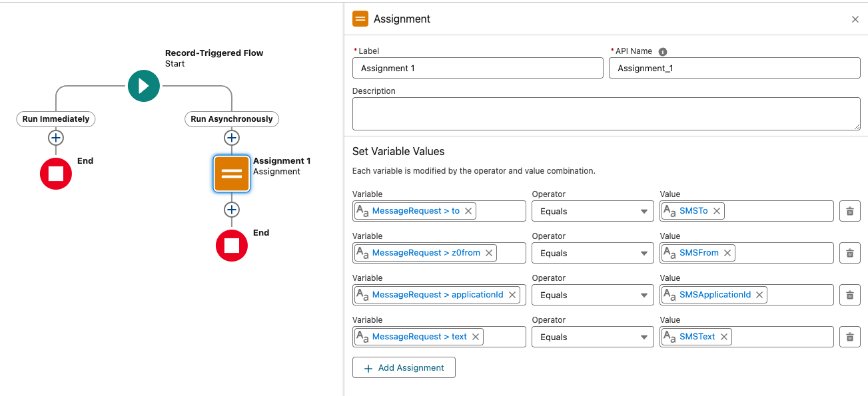Screen dimensions: 868x396
Task: Click the End node under Run Immediately
Action: pos(56,174)
